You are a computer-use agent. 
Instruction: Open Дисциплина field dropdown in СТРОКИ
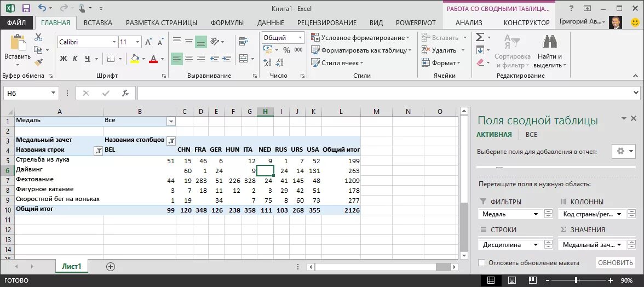click(x=536, y=245)
